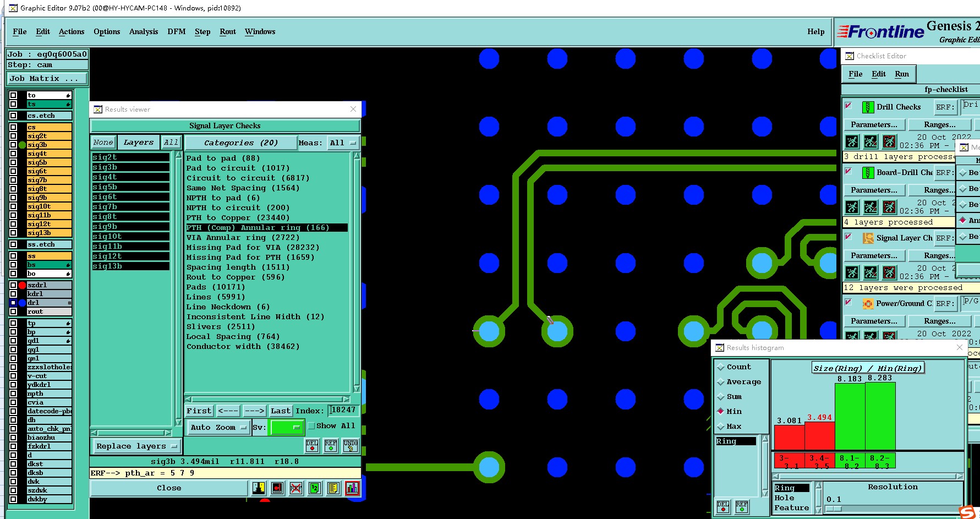Click REF icon in Results histogram
Screen dimensions: 980x519
[x=742, y=506]
